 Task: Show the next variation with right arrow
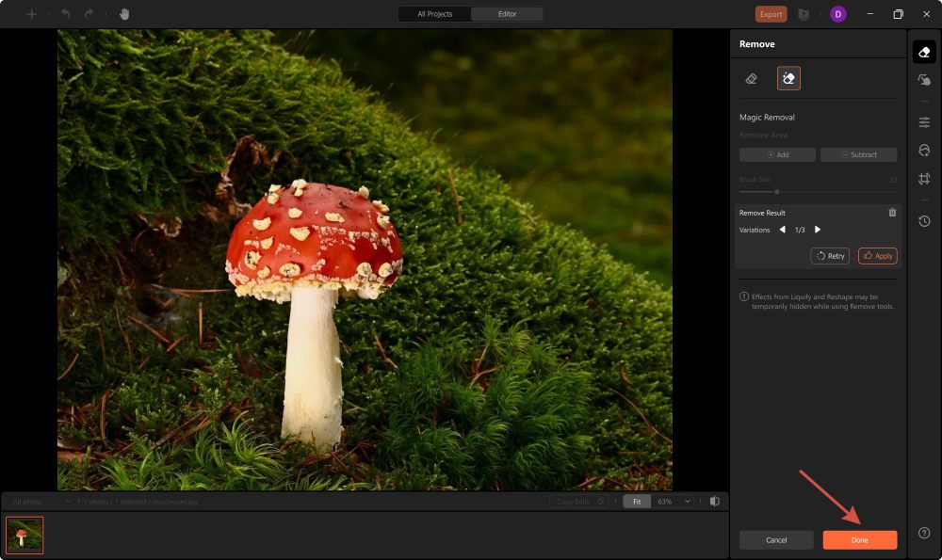click(x=816, y=229)
